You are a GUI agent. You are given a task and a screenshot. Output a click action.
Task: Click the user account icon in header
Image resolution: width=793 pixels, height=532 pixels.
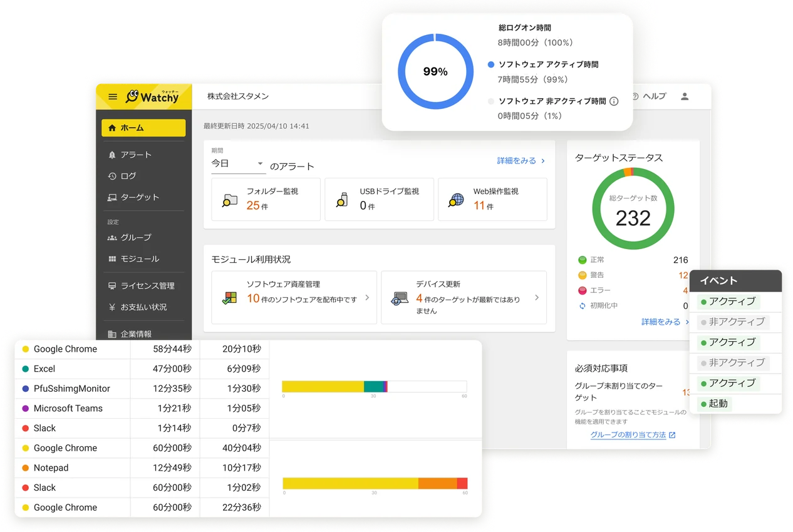tap(685, 96)
